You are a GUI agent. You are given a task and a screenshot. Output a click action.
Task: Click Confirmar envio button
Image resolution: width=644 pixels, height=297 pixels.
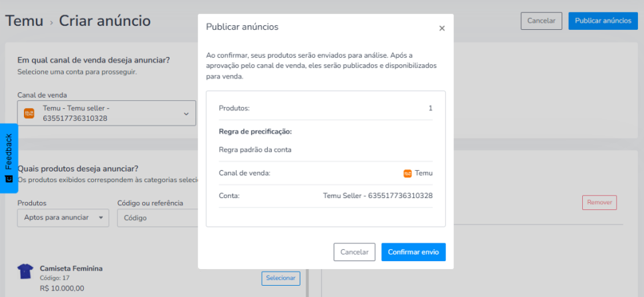tap(413, 252)
